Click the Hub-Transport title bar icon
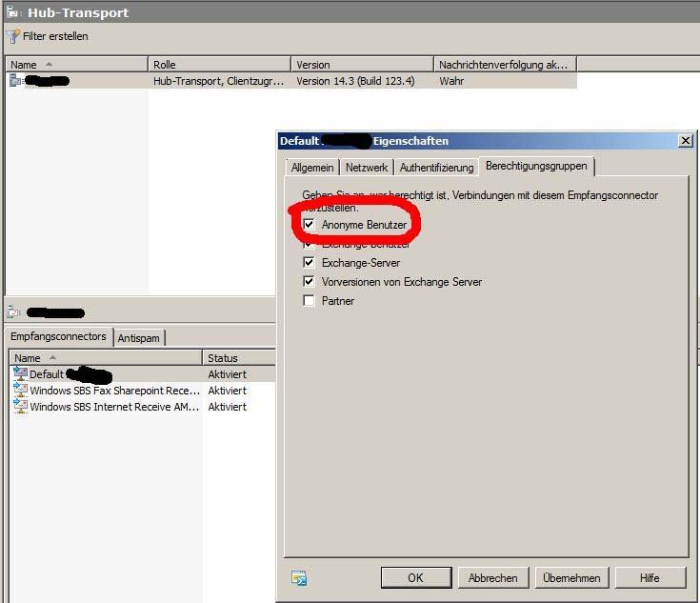700x603 pixels. pyautogui.click(x=12, y=12)
